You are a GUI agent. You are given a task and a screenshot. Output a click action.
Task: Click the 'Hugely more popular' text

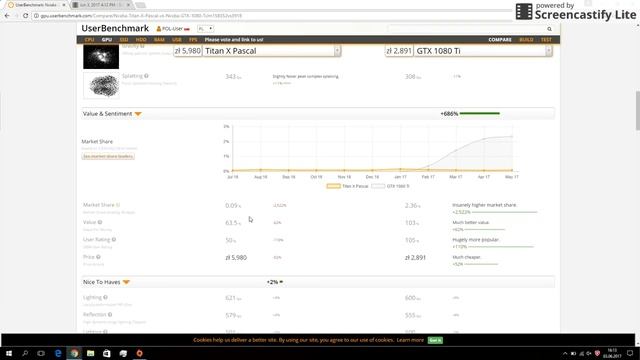pos(476,240)
